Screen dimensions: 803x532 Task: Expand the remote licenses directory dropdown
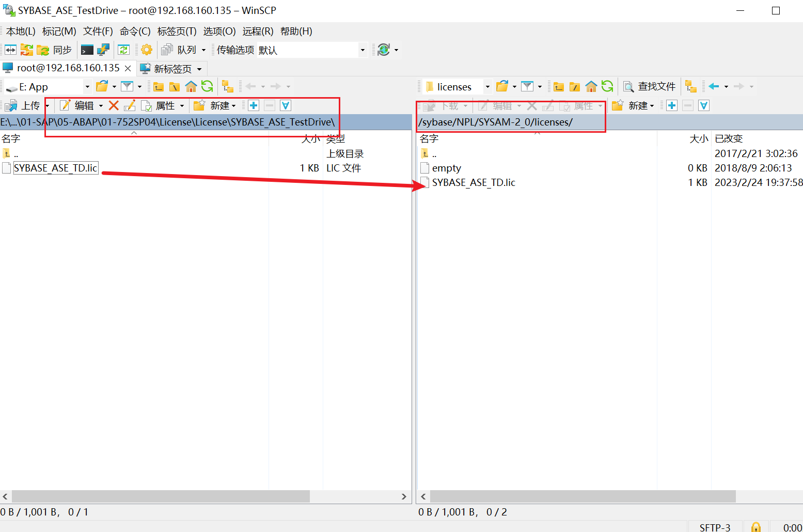pos(487,87)
